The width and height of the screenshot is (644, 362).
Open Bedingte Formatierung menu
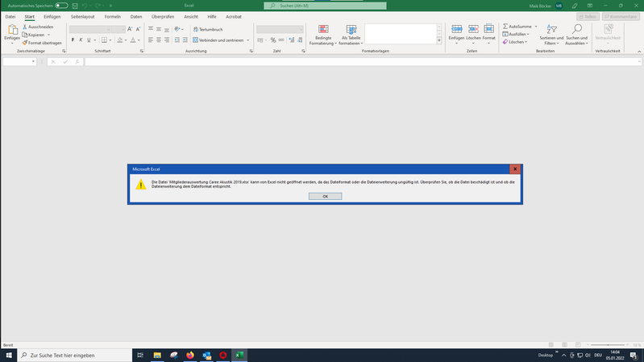[323, 35]
